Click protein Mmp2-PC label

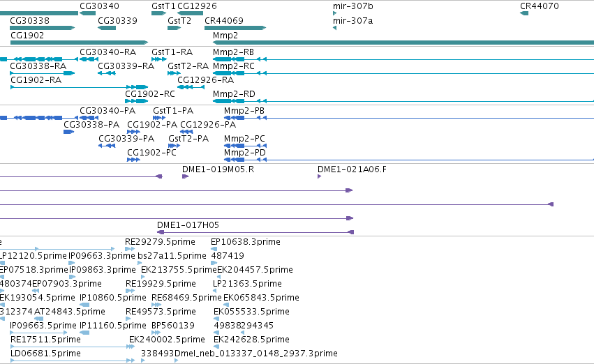click(245, 139)
